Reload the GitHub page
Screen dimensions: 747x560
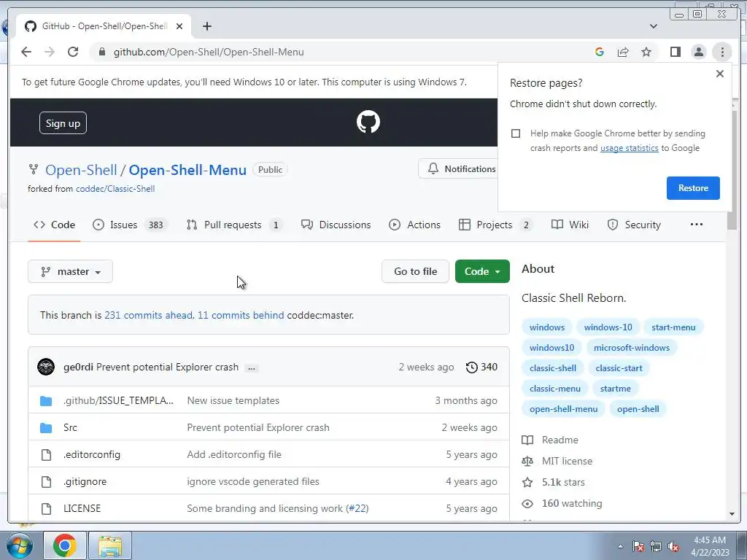(73, 52)
